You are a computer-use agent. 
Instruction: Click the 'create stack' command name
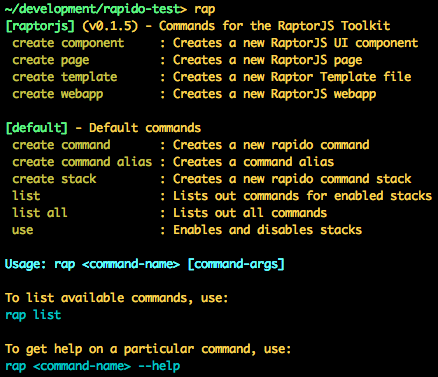54,179
